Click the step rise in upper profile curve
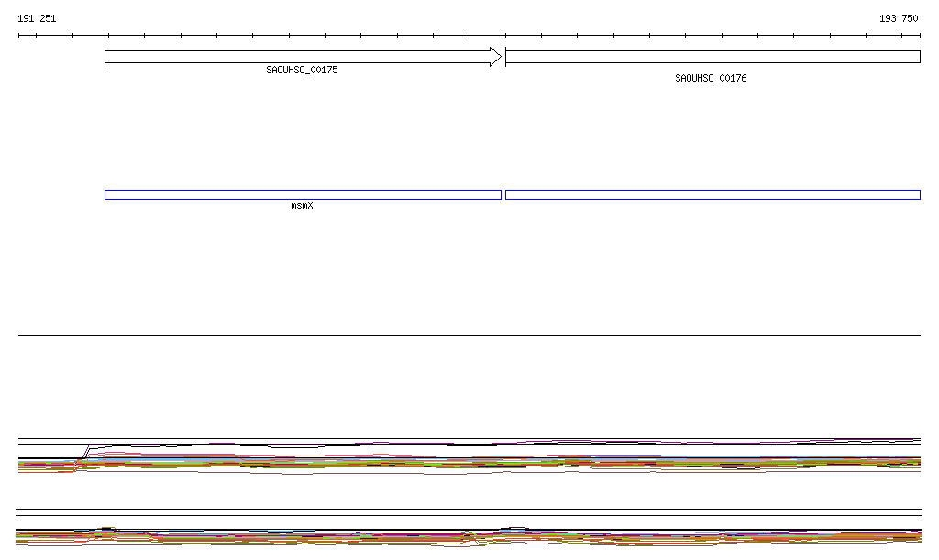 coord(85,452)
